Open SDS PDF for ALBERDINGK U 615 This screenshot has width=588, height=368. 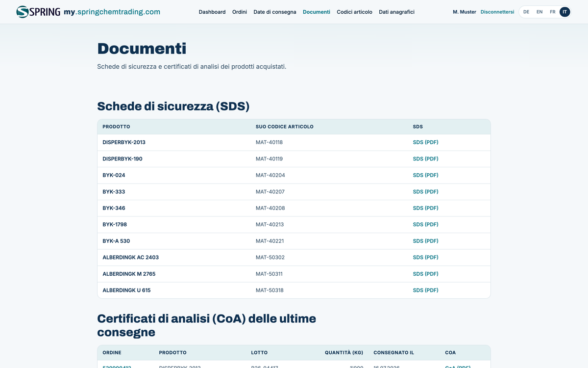[x=425, y=290]
